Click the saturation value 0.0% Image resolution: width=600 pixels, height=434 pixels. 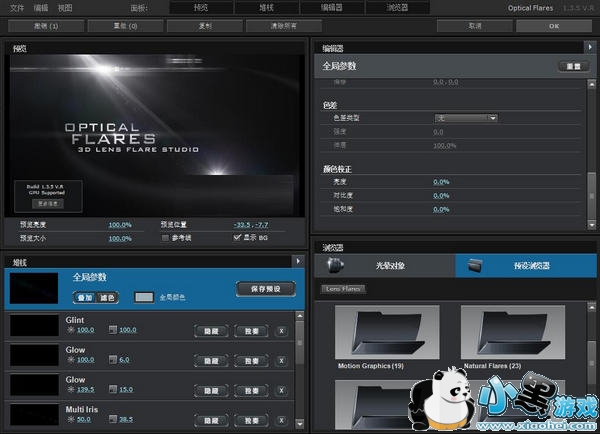coord(441,209)
